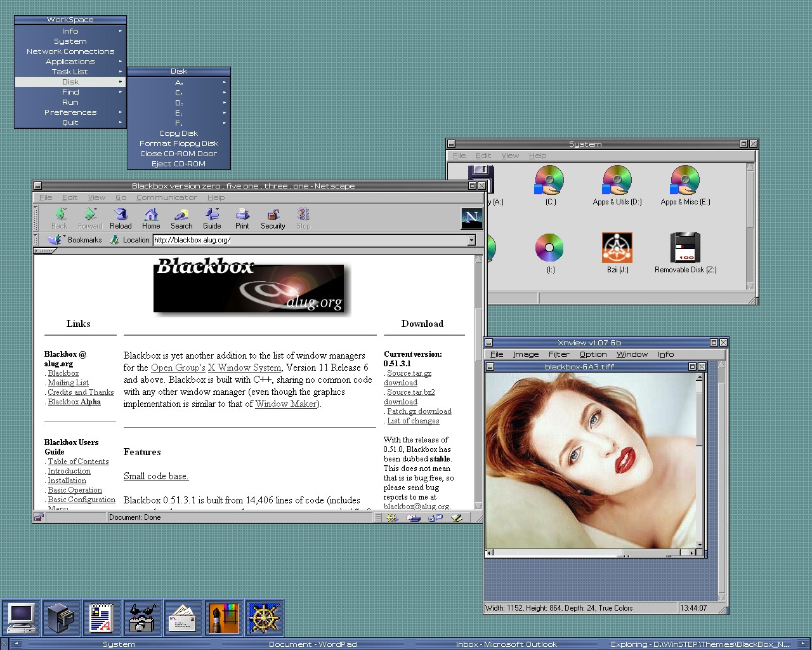Expand the Preferences submenu in WorkSpace
The image size is (812, 650).
coord(70,112)
